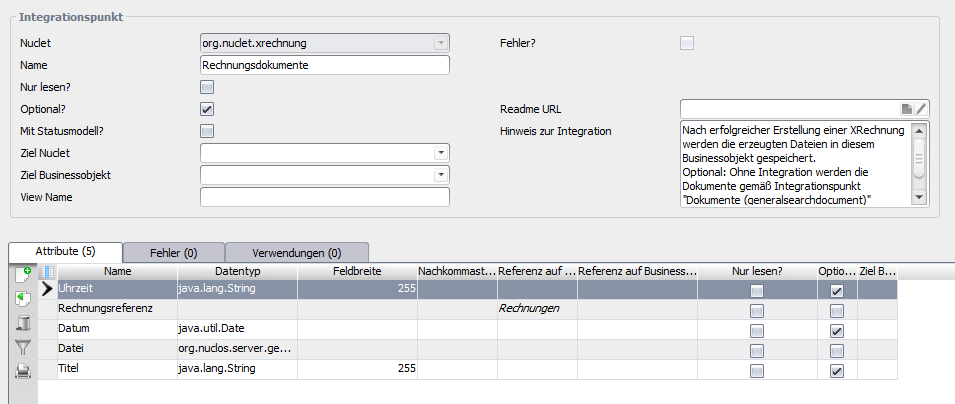Click the clone attribute row icon
The image size is (955, 404).
click(x=23, y=297)
